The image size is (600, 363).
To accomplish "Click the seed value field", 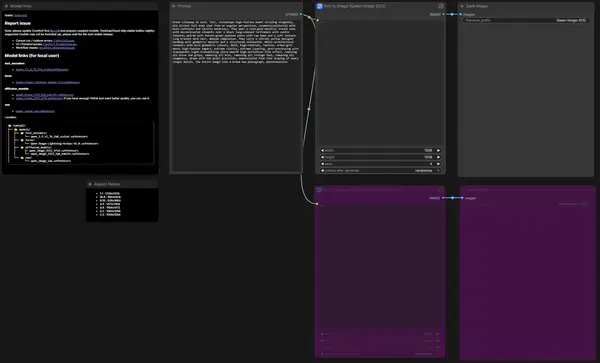I will pos(380,164).
